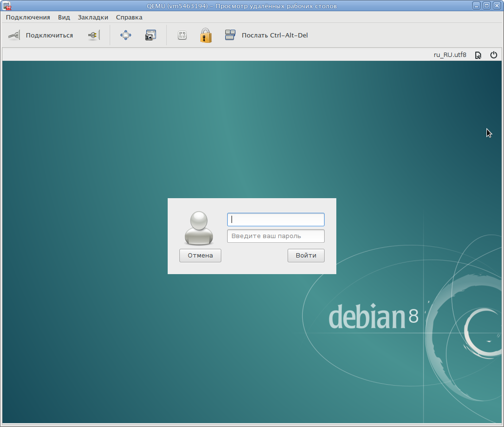Click the Подключиться label
504x427 pixels.
point(50,36)
